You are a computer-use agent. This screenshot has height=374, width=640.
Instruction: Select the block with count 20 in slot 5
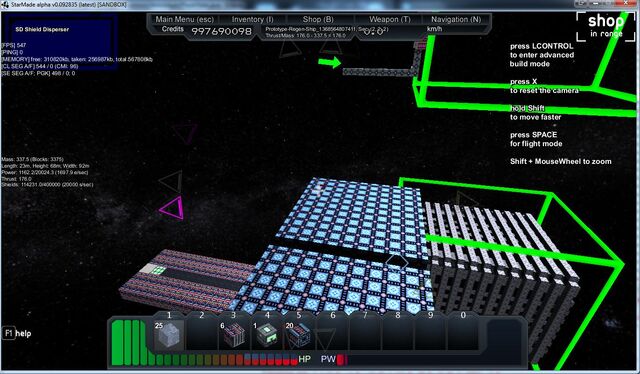coord(299,335)
